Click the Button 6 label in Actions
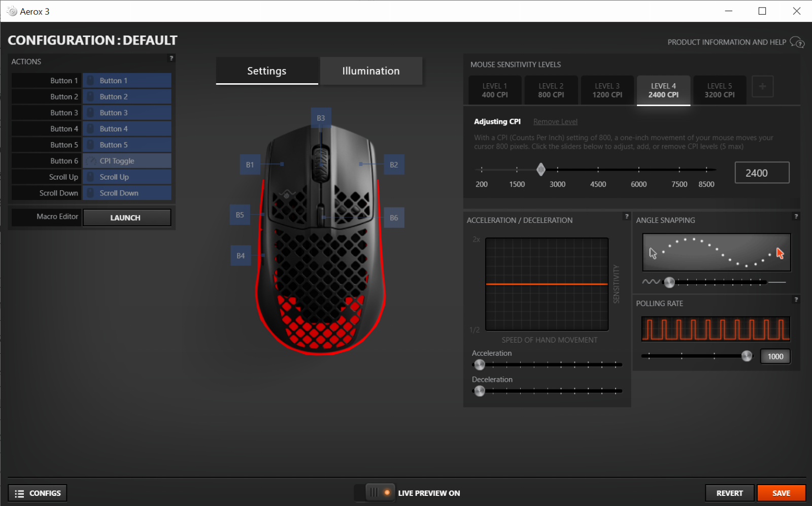The width and height of the screenshot is (812, 506). [64, 161]
